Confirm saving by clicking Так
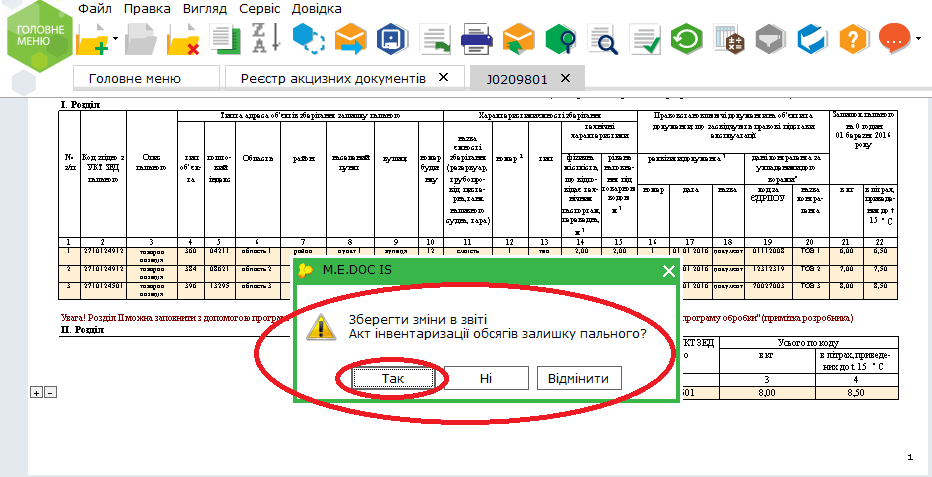932x477 pixels. click(x=391, y=378)
